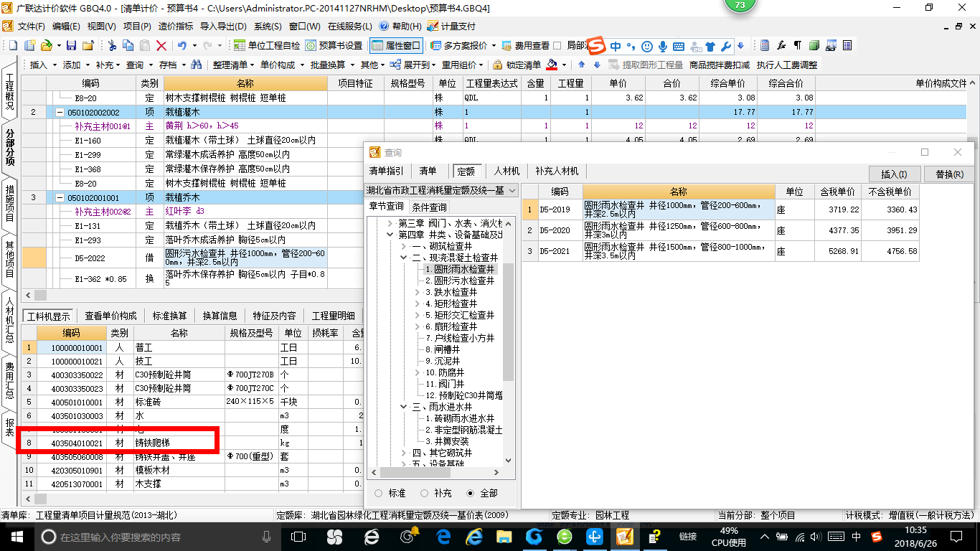980x551 pixels.
Task: Click the 费用查看 fee view button
Action: tap(526, 45)
